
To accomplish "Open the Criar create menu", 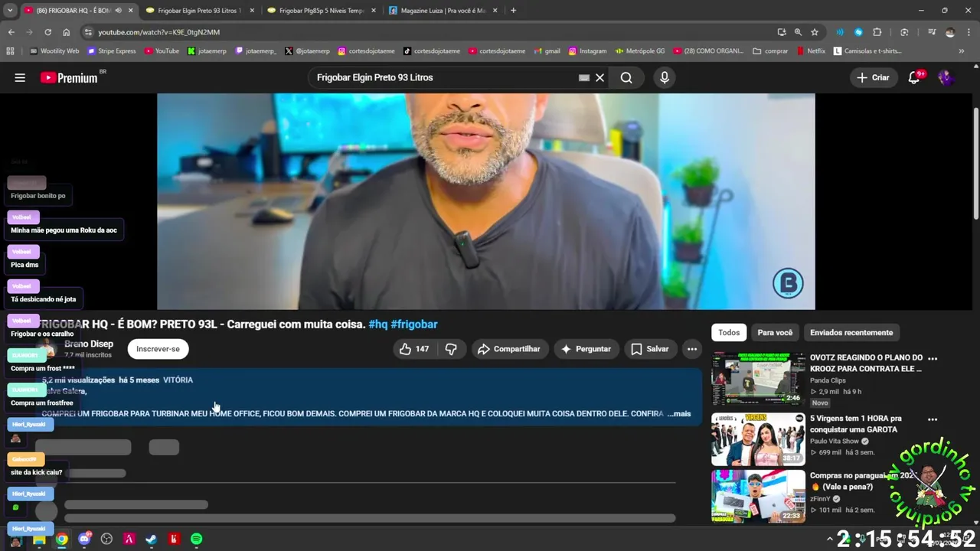I will 873,77.
